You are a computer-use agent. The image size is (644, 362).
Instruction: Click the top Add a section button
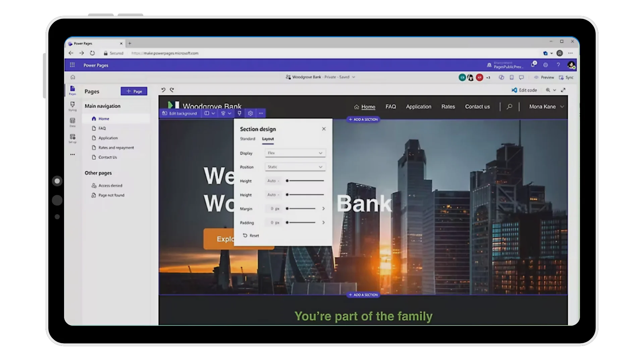363,119
